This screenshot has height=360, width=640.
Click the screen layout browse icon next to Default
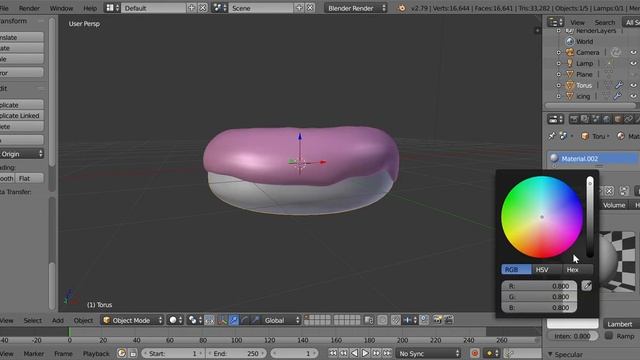(112, 8)
